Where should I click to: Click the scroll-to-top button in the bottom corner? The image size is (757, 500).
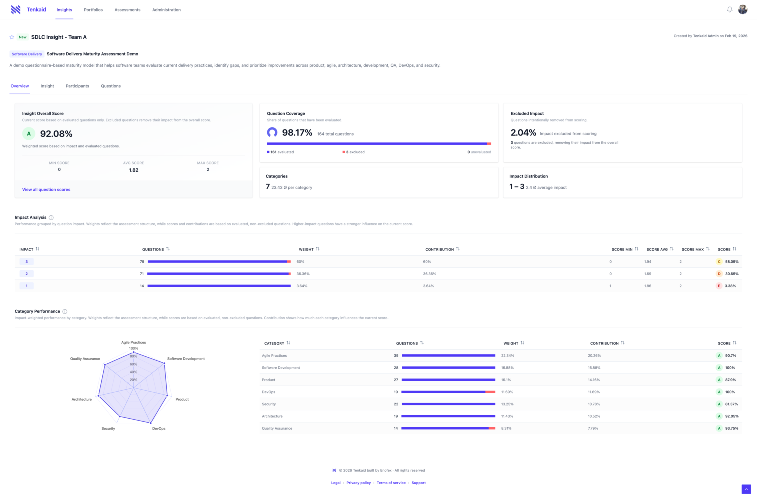(745, 489)
